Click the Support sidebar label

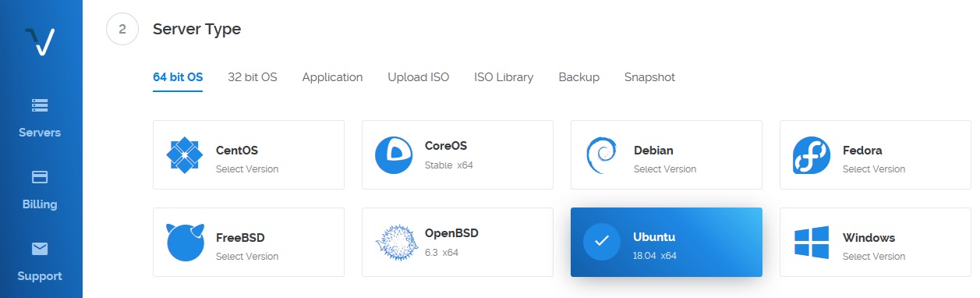40,276
